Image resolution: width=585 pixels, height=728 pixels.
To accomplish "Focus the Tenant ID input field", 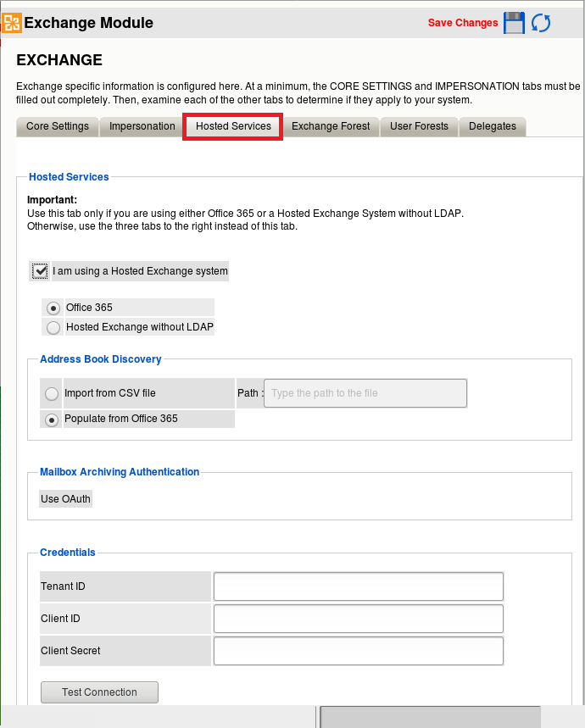I will pos(359,586).
